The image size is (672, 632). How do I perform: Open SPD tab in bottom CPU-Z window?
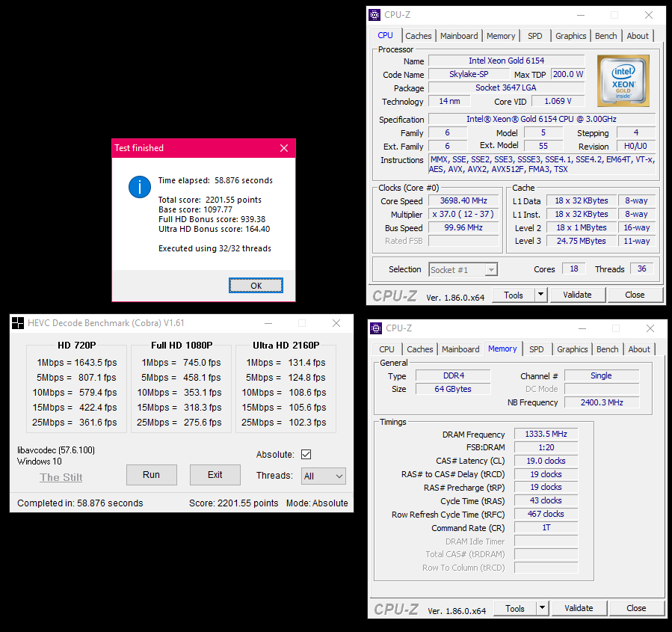tap(536, 349)
